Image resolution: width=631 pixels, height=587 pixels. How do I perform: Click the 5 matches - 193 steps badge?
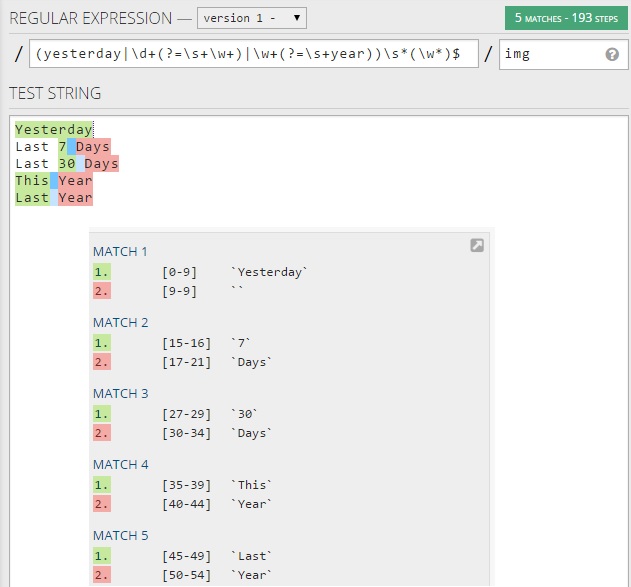(x=566, y=18)
